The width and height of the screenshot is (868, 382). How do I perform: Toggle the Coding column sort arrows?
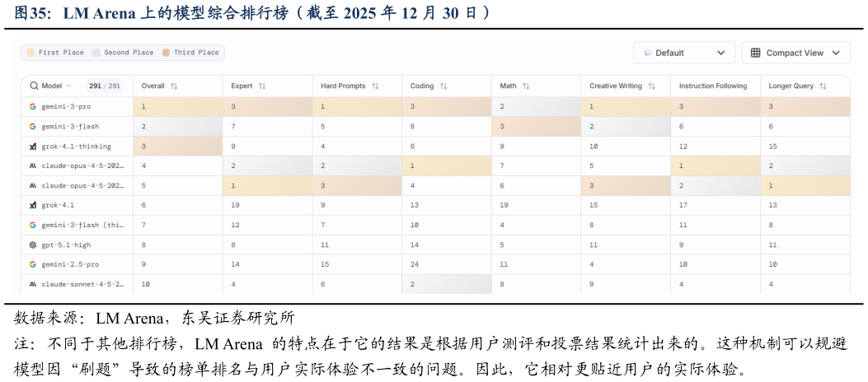[443, 86]
